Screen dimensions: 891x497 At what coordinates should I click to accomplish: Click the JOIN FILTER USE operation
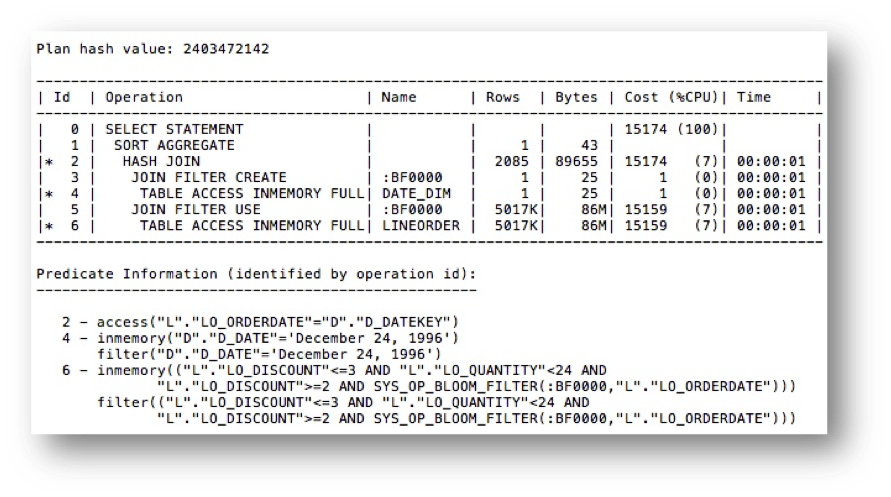[195, 210]
